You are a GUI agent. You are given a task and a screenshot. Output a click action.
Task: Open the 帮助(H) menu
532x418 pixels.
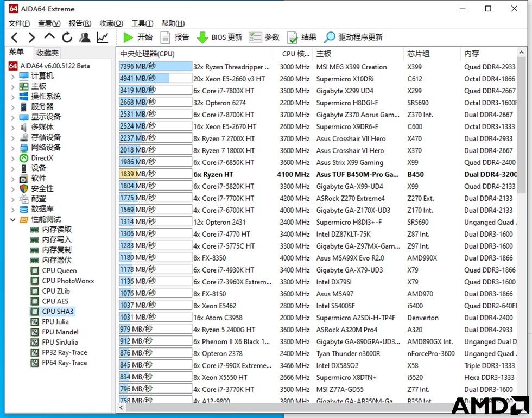click(173, 23)
